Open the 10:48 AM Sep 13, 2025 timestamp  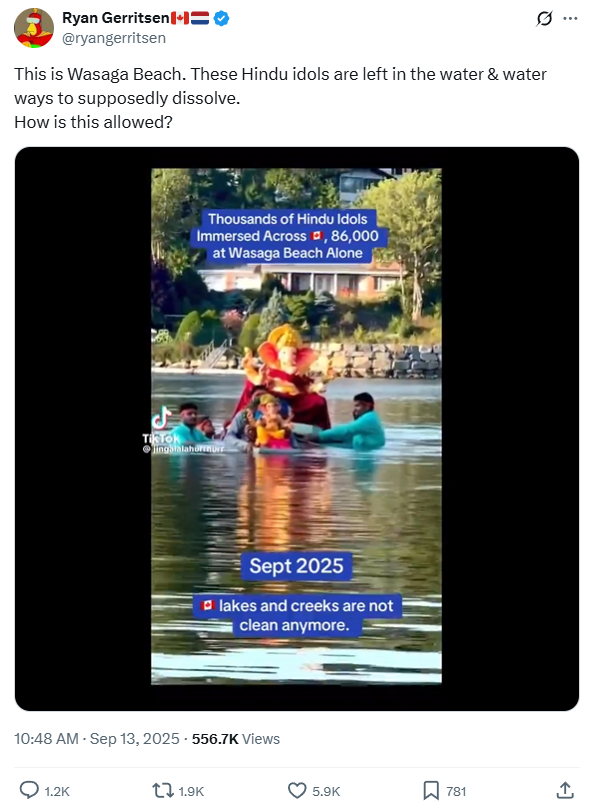97,739
